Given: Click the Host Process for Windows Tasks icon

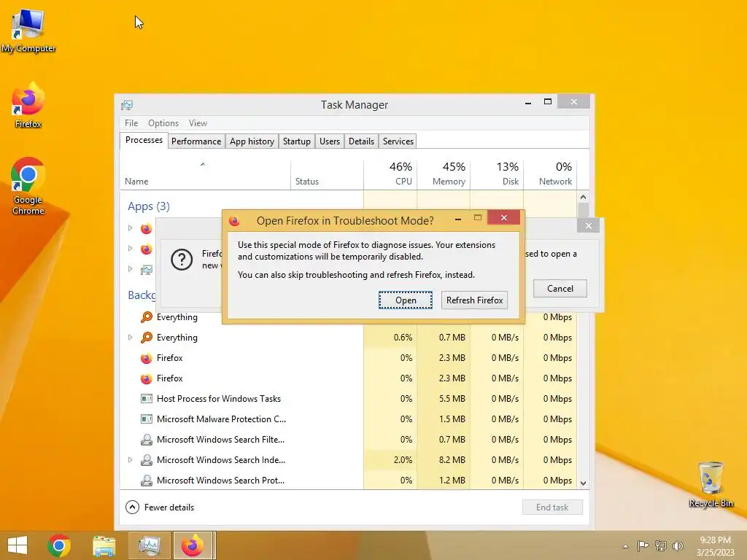Looking at the screenshot, I should [146, 399].
